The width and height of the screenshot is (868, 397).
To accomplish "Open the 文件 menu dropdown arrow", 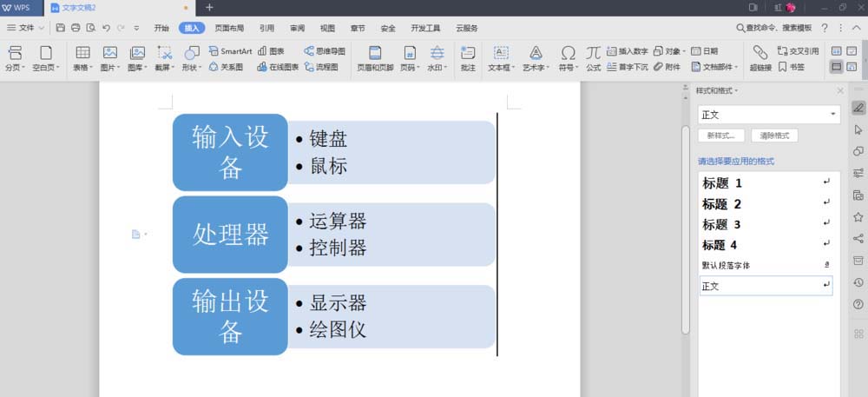I will point(42,28).
